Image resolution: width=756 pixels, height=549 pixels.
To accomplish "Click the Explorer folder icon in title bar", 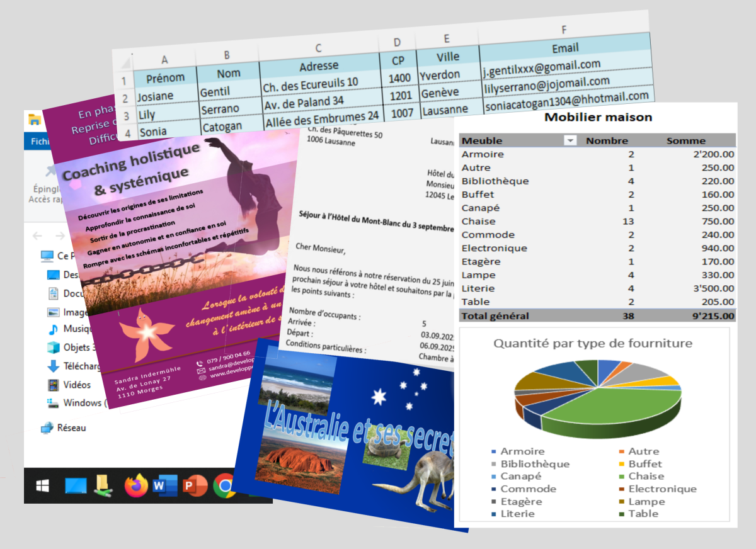I will point(35,120).
